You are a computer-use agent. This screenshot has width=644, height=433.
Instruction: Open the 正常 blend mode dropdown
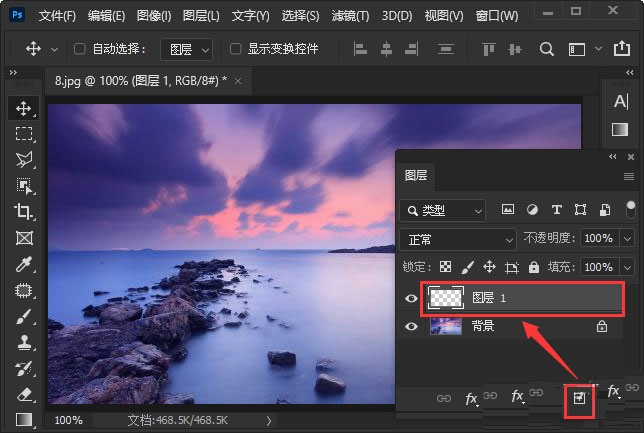click(x=457, y=239)
